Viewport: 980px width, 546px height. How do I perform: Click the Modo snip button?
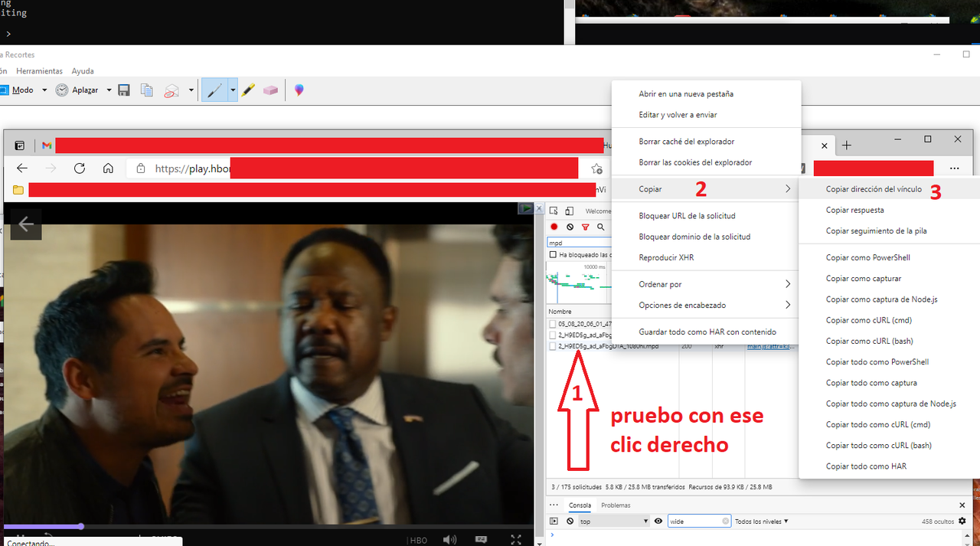[16, 90]
